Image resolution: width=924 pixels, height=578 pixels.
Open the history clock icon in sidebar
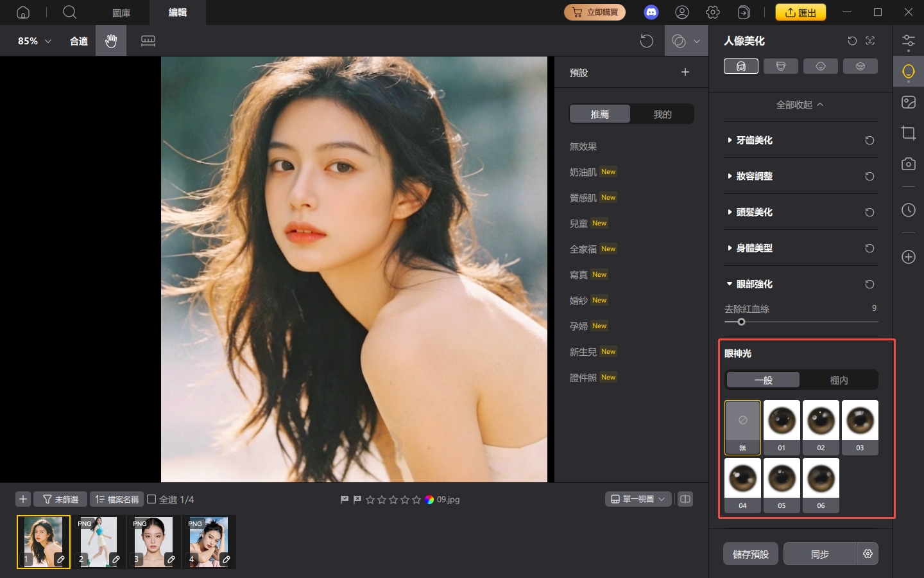click(909, 210)
